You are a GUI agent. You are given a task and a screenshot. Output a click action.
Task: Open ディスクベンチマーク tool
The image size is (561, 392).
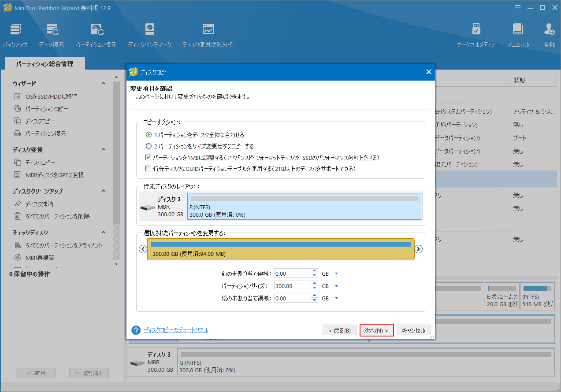(149, 35)
